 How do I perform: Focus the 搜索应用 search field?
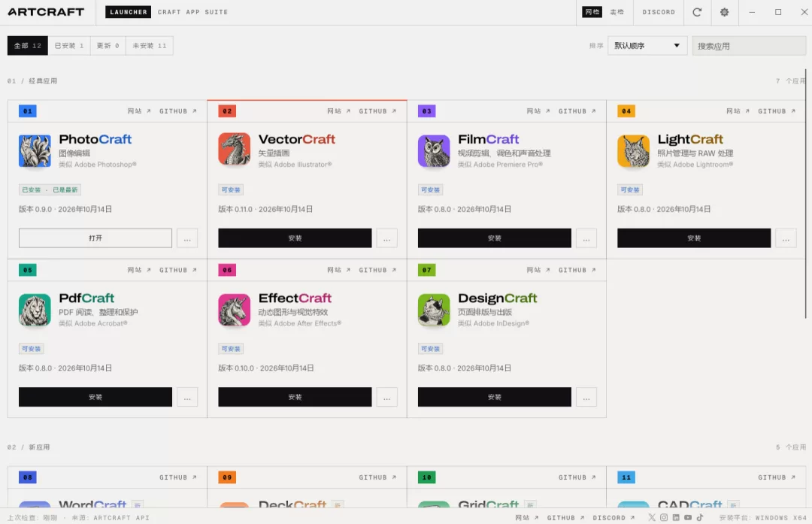click(x=749, y=46)
